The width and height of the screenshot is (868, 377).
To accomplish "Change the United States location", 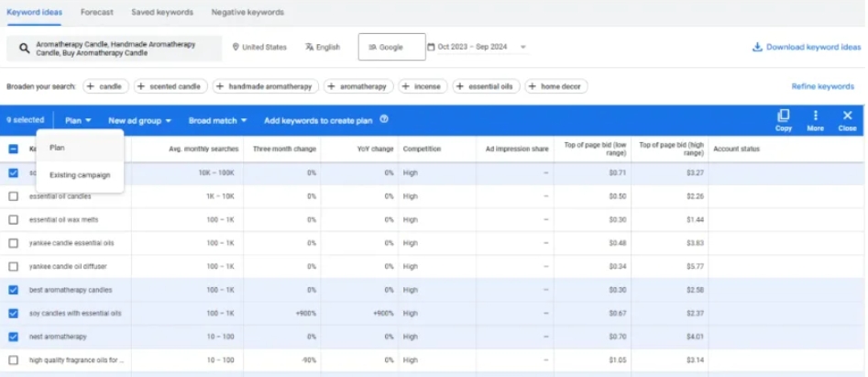I will pyautogui.click(x=259, y=47).
